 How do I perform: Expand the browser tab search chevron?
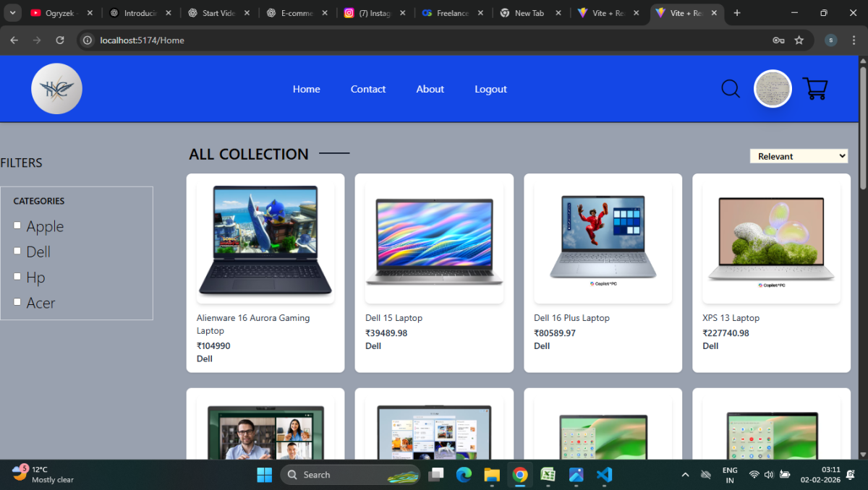(13, 13)
